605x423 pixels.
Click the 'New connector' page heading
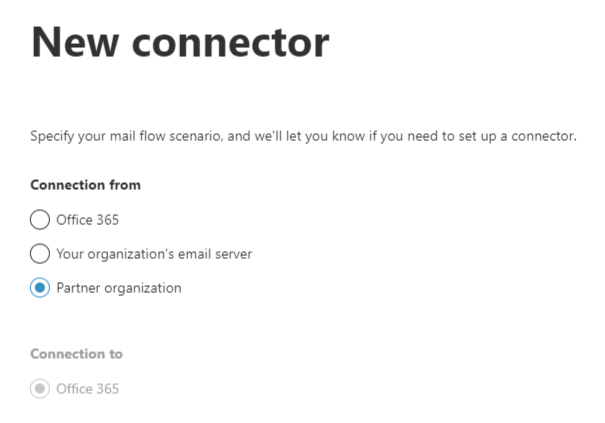[x=180, y=42]
